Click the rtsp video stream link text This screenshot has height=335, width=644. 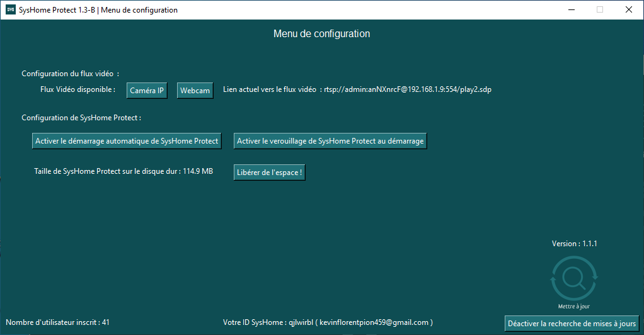(408, 89)
